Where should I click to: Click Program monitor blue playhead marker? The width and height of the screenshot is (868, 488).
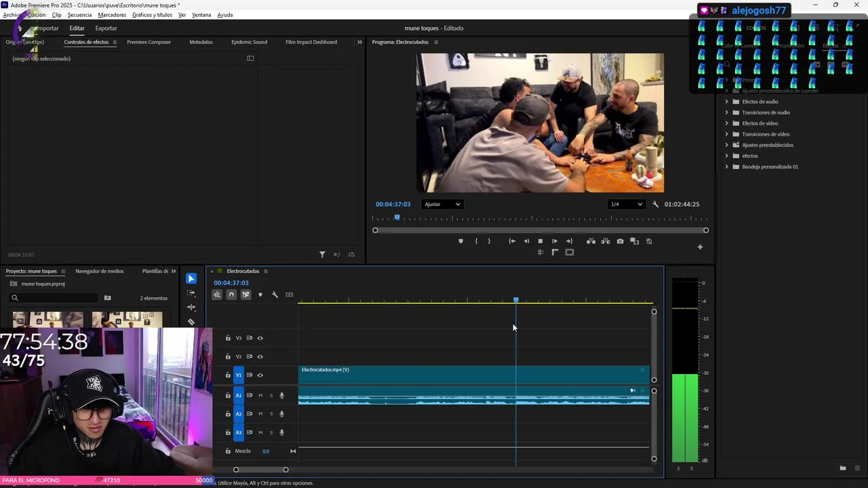click(397, 218)
